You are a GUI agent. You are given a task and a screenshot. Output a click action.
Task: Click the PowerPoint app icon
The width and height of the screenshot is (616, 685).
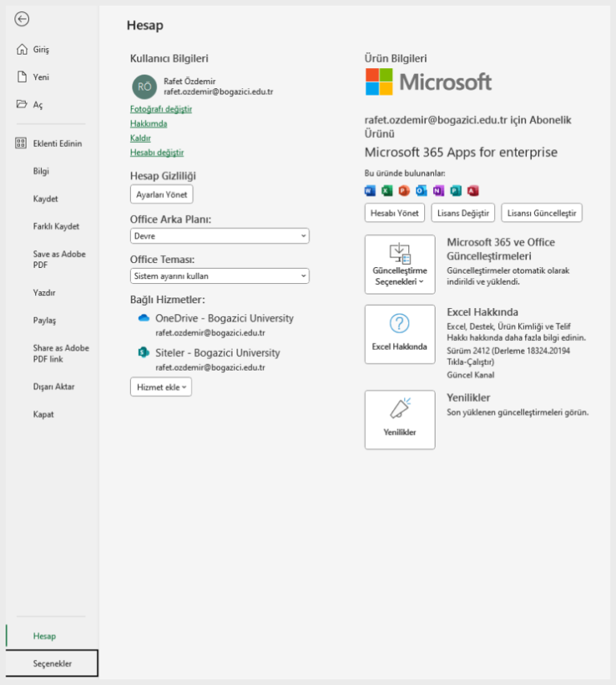[x=404, y=190]
